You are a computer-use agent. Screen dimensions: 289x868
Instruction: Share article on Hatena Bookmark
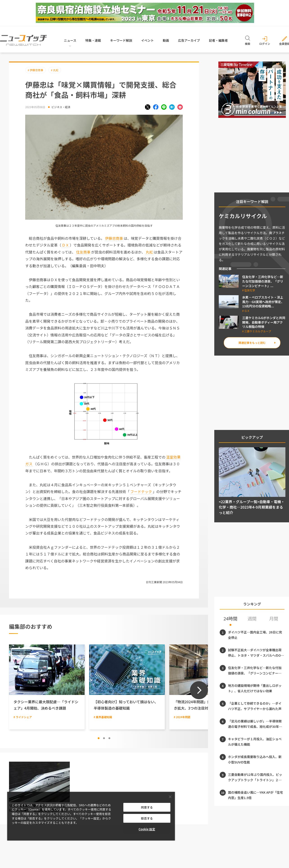pyautogui.click(x=172, y=107)
